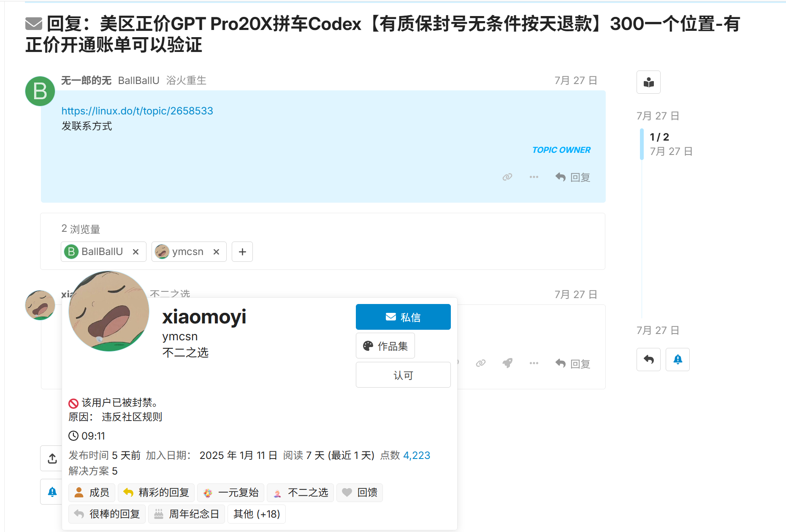Copy link icon on BallBallU's post

tap(507, 177)
